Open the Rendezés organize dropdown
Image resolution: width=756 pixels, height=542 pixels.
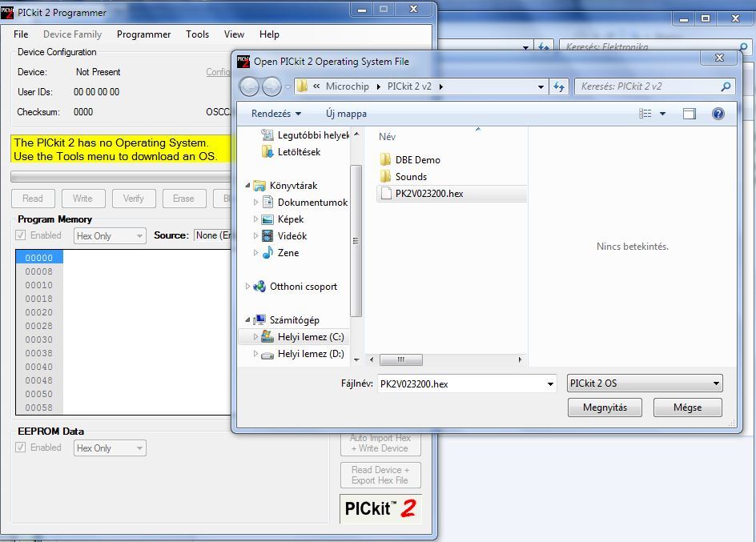275,114
